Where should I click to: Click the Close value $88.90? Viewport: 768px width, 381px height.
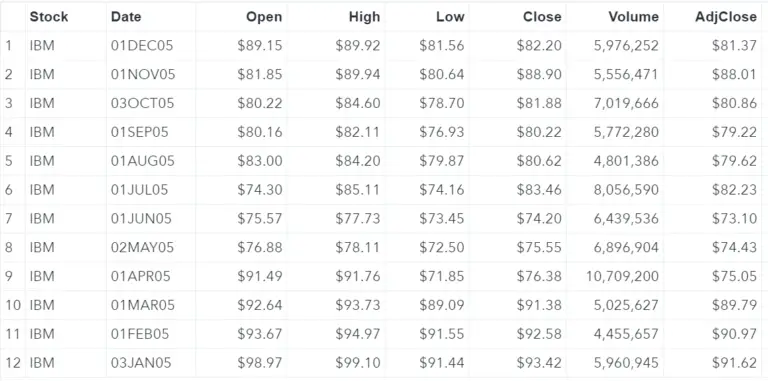539,74
